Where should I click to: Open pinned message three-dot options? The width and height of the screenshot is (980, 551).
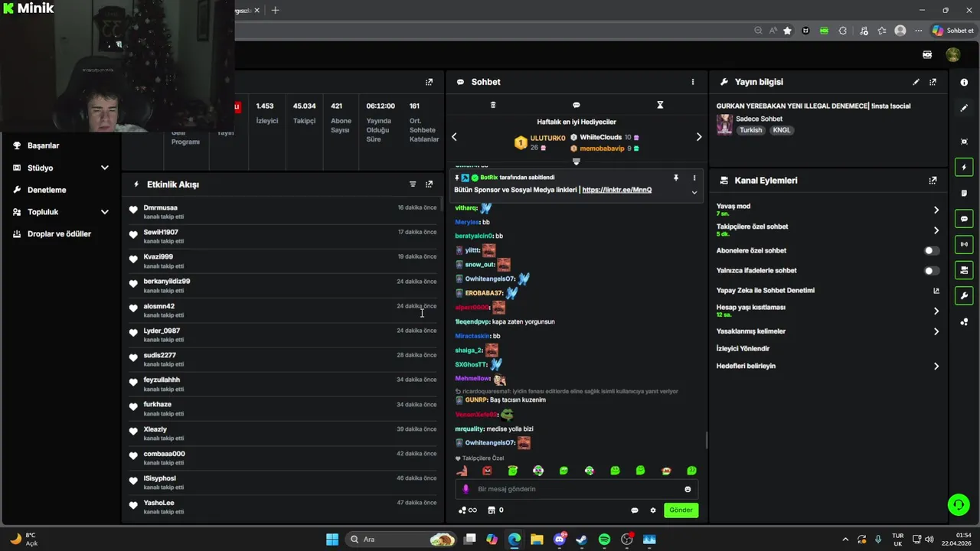click(694, 178)
